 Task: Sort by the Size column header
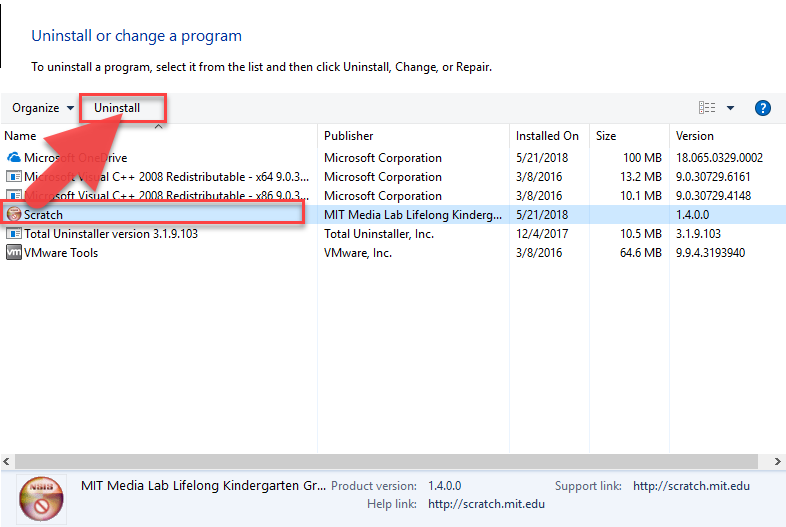coord(629,136)
